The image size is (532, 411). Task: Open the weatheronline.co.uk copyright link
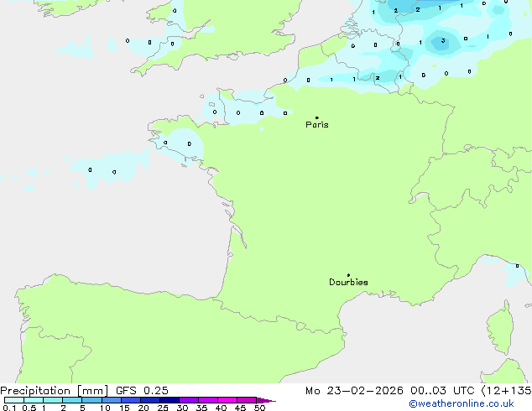[462, 403]
